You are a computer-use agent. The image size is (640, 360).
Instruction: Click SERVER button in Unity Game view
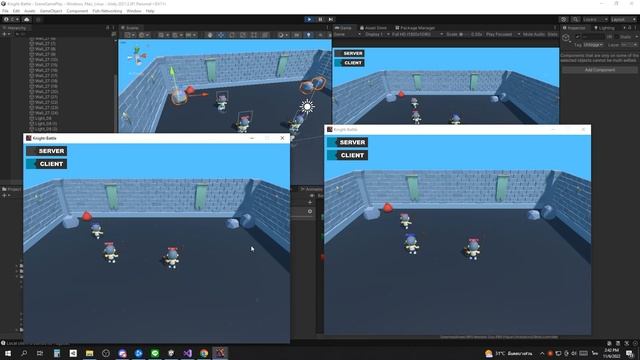(349, 53)
